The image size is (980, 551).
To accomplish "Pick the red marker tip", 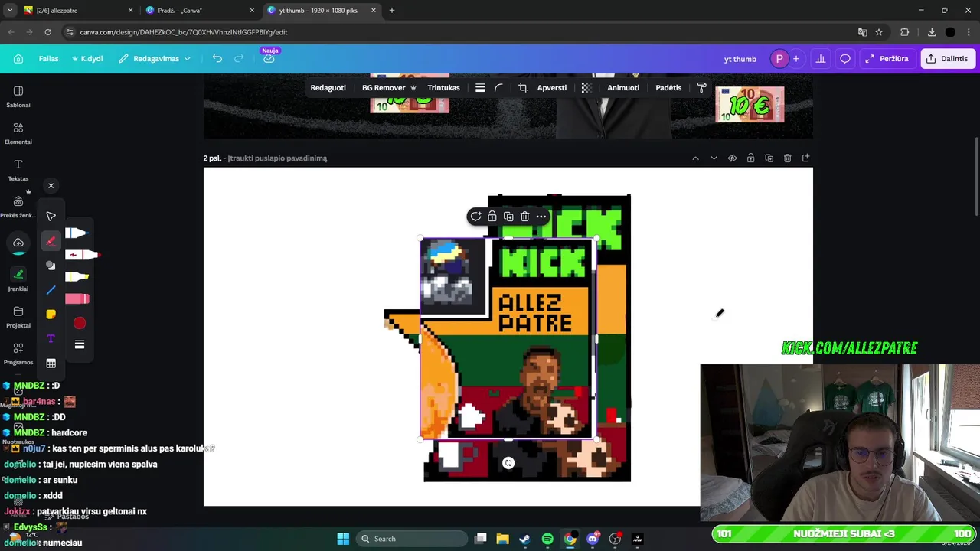I will (x=83, y=255).
